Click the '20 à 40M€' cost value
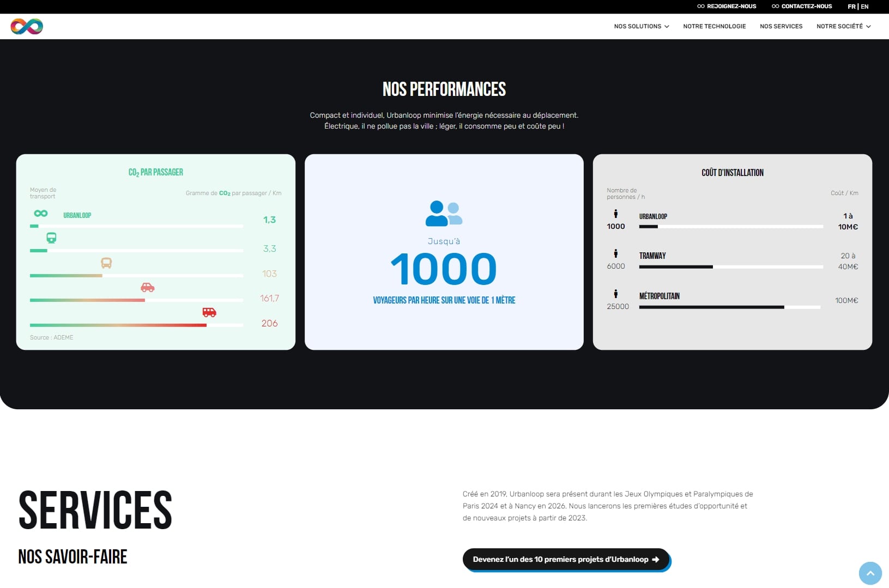The image size is (889, 588). coord(848,261)
